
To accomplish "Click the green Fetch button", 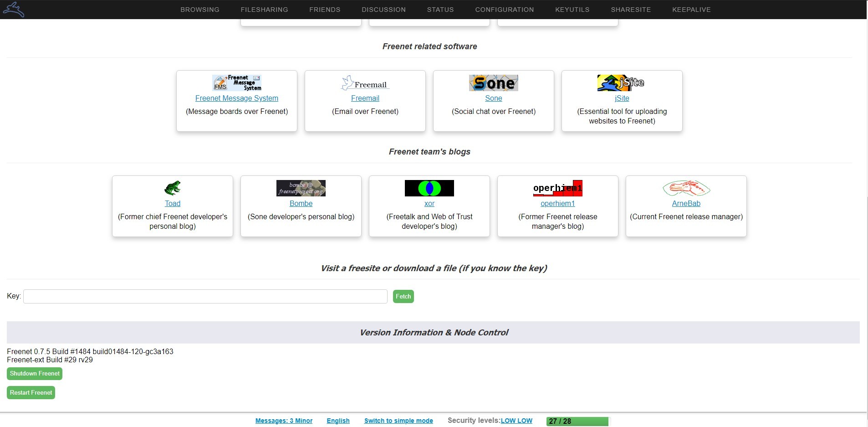I will 403,296.
